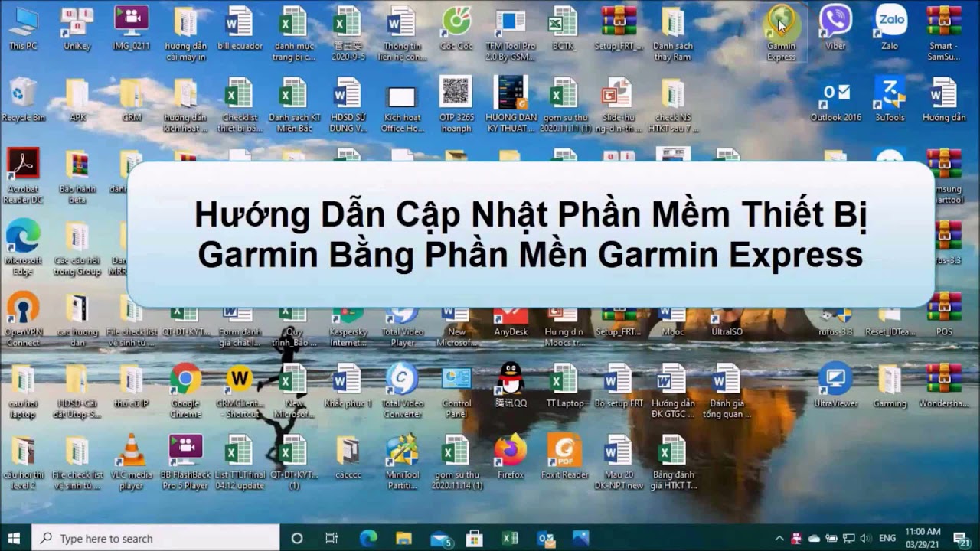Select the bill ecuador Word document
The width and height of the screenshot is (980, 551).
tap(240, 28)
